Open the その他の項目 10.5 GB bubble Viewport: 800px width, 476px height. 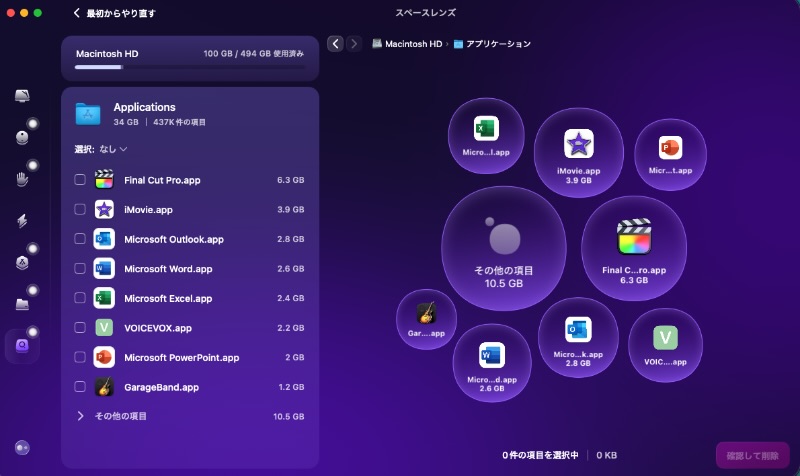(x=504, y=248)
